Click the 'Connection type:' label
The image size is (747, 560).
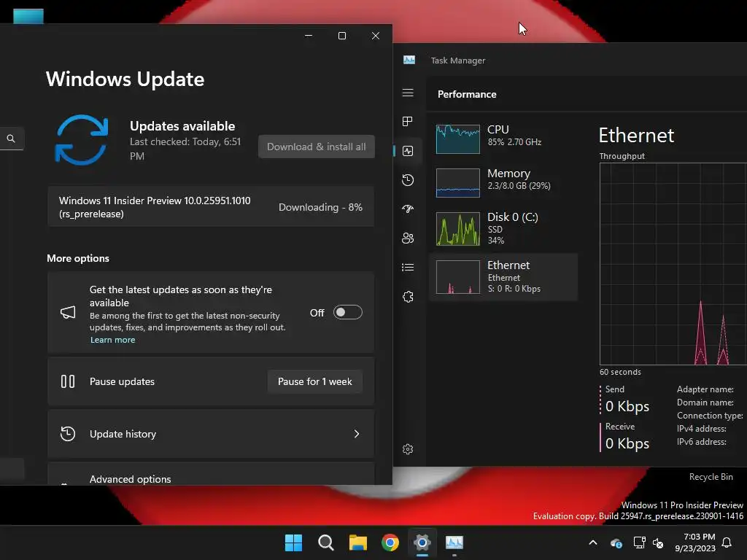[x=710, y=415]
